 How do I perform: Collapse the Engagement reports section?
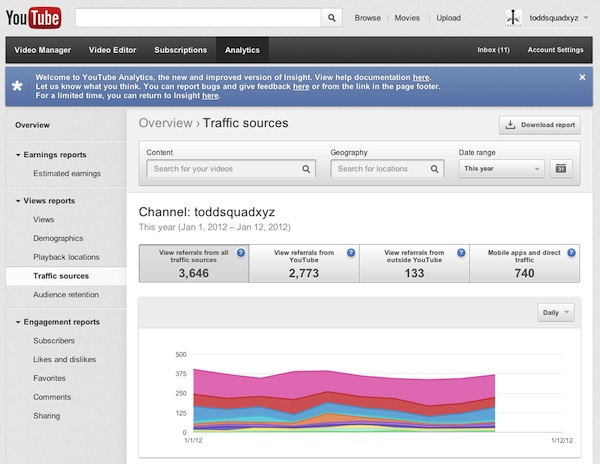(x=18, y=322)
